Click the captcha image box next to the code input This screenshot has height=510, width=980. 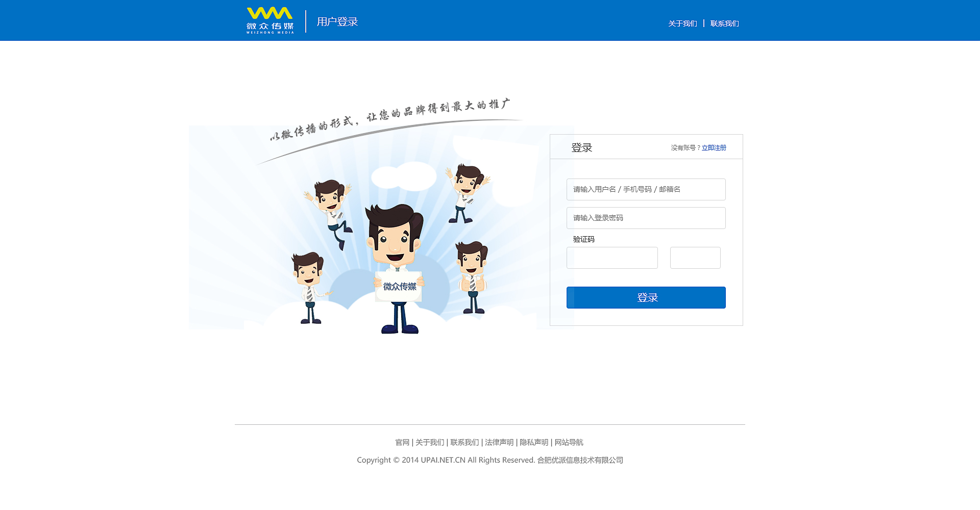click(695, 258)
